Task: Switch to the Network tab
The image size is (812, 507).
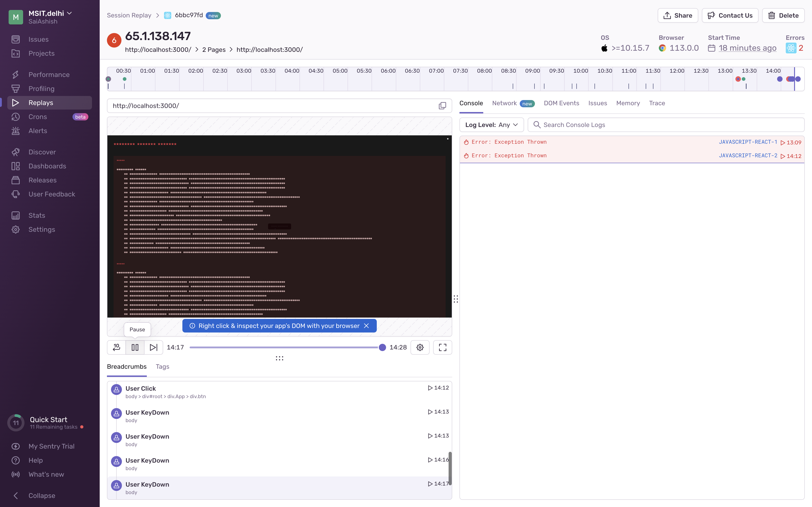Action: click(504, 103)
